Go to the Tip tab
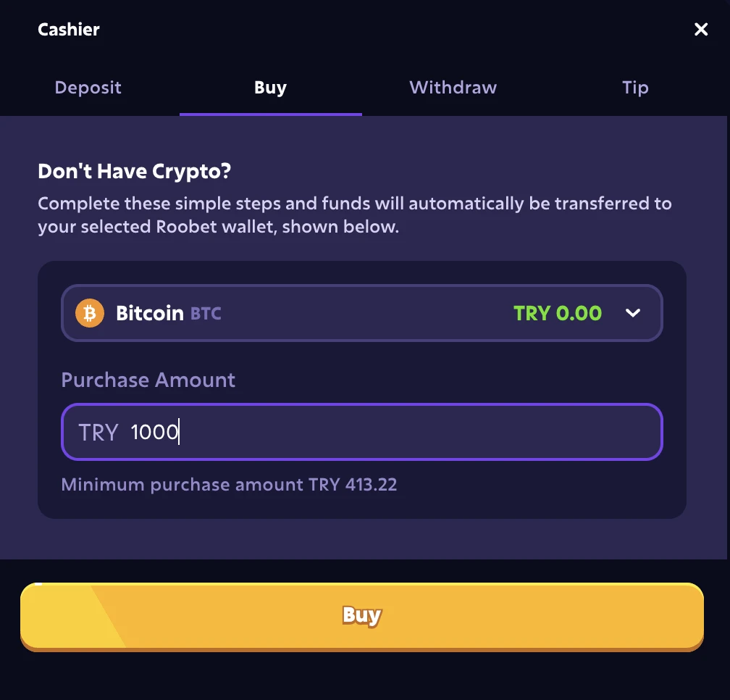This screenshot has width=730, height=700. [x=636, y=88]
